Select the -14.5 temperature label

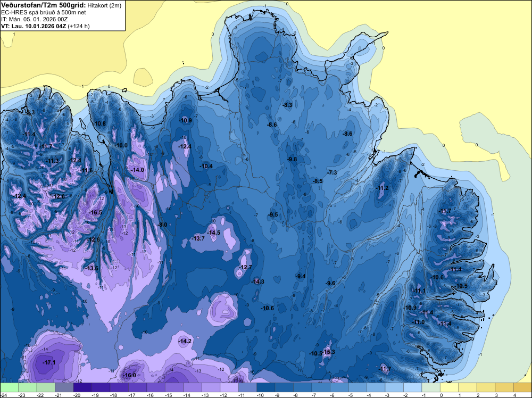(x=214, y=233)
